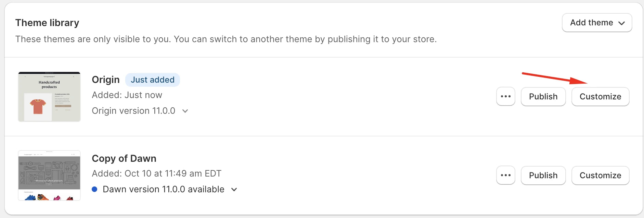This screenshot has width=644, height=218.
Task: Click the Copy of Dawn preview thumbnail
Action: pyautogui.click(x=49, y=175)
